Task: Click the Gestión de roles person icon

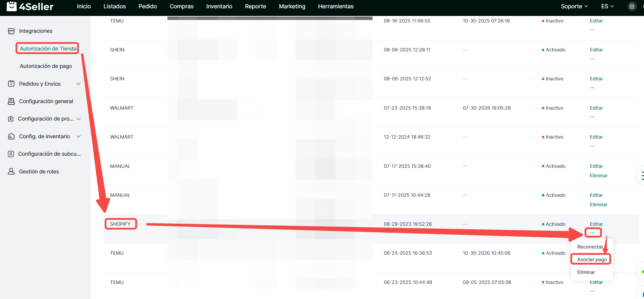Action: pos(11,172)
